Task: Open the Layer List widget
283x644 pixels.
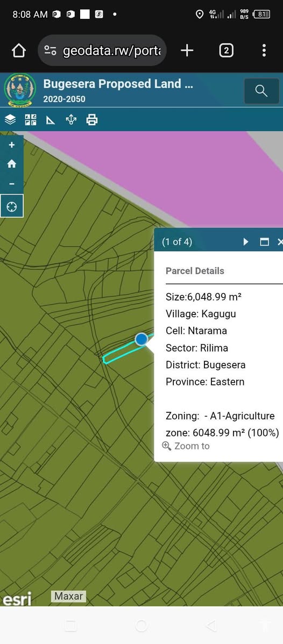Action: pyautogui.click(x=10, y=120)
